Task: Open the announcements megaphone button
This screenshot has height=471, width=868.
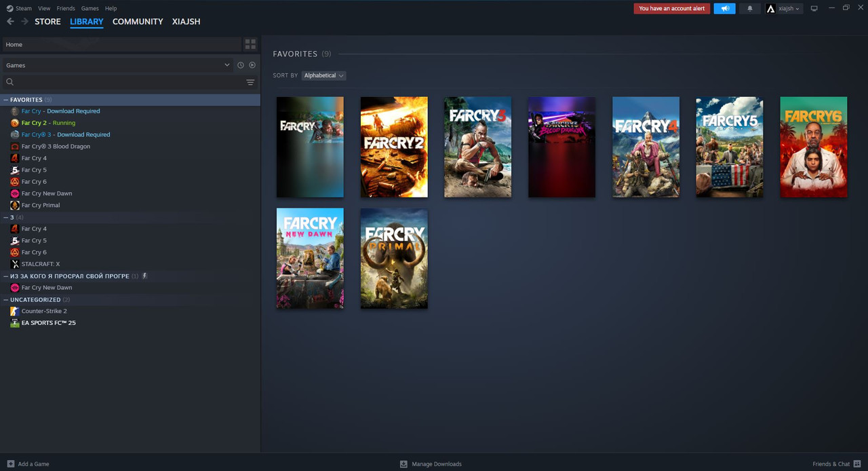Action: (x=724, y=8)
